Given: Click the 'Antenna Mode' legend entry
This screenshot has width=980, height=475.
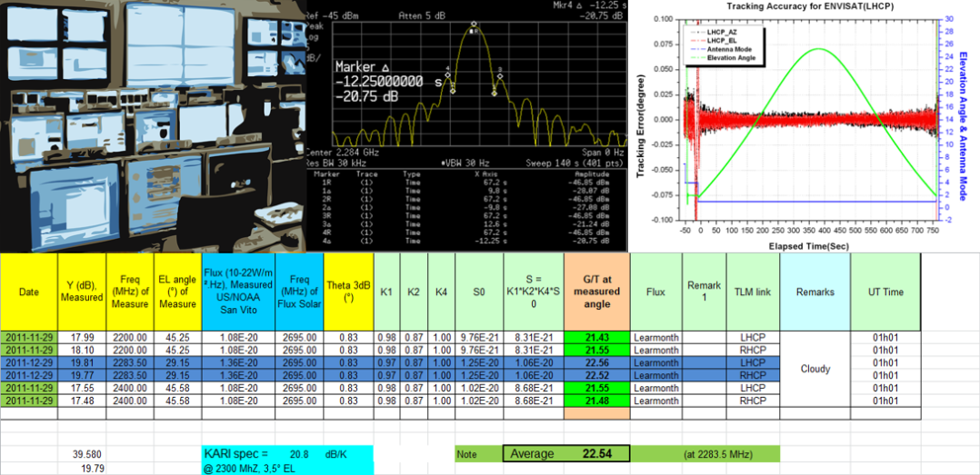Looking at the screenshot, I should click(721, 49).
